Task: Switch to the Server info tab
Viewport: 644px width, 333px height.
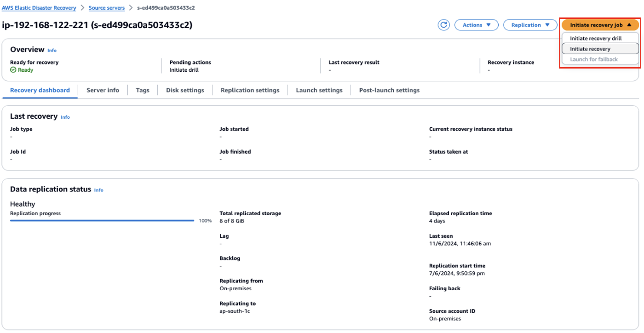Action: click(103, 90)
